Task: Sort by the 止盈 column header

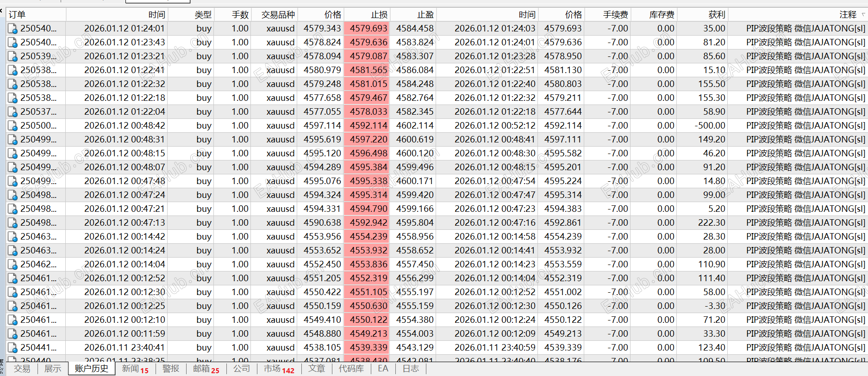Action: 413,15
